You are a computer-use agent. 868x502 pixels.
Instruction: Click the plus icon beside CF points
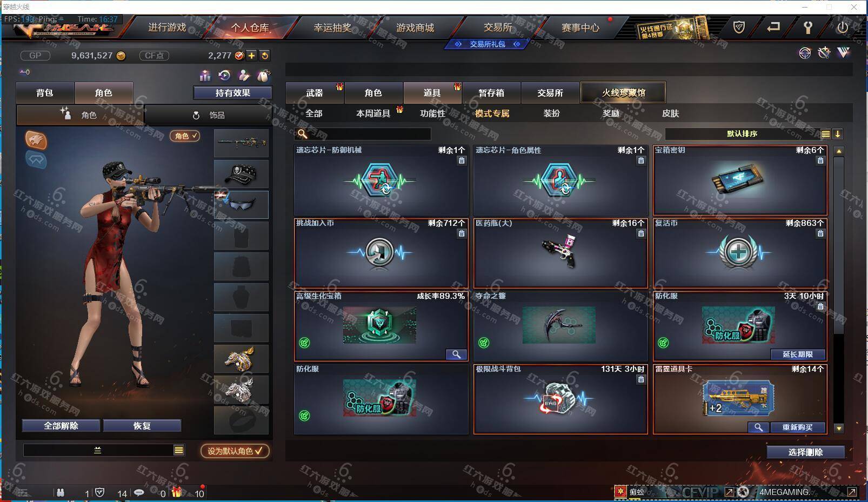(x=252, y=55)
